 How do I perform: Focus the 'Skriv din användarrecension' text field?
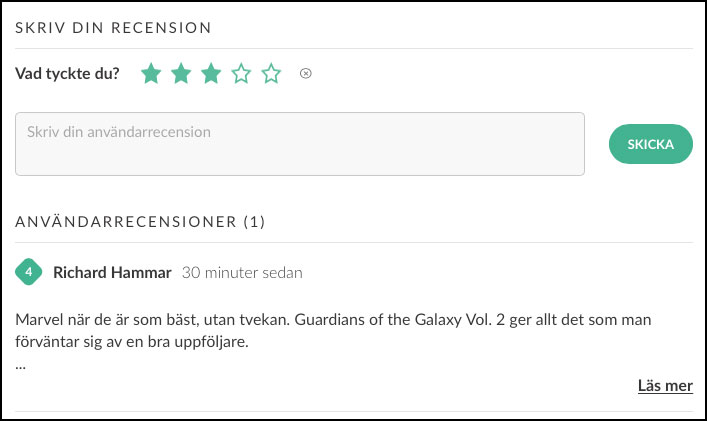[300, 144]
